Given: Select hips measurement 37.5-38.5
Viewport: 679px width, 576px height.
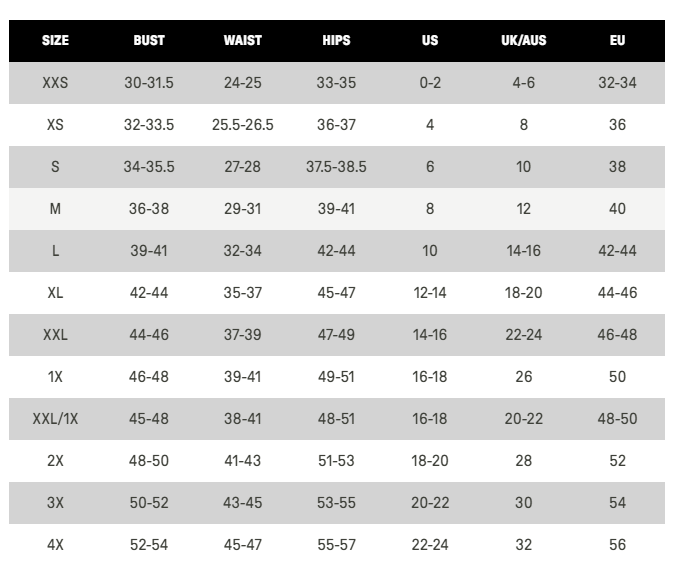Looking at the screenshot, I should 336,167.
